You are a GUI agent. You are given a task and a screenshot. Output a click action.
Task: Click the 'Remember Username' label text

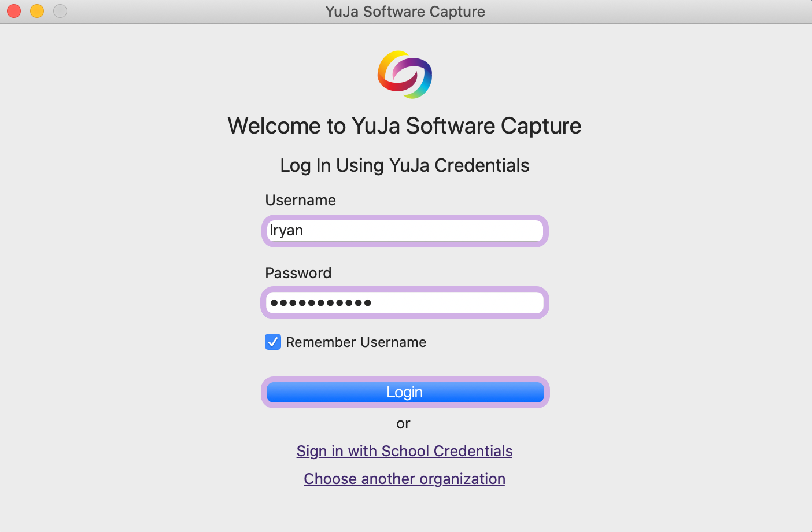[x=356, y=342]
